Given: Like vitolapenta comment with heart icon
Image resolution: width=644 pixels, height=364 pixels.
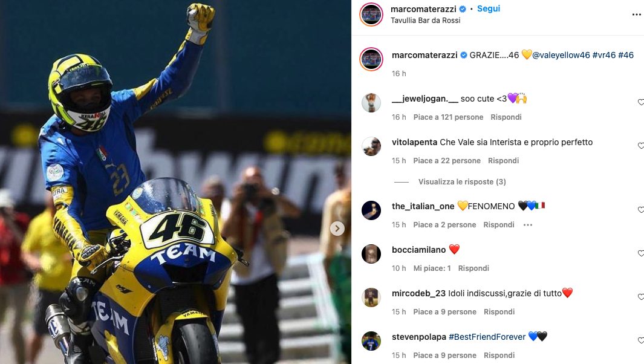Looking at the screenshot, I should pyautogui.click(x=641, y=146).
